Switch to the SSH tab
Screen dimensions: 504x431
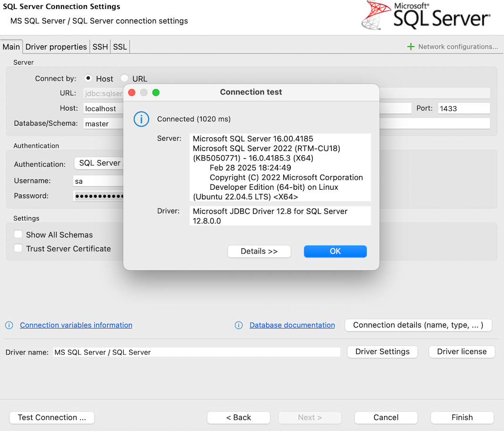pyautogui.click(x=100, y=47)
